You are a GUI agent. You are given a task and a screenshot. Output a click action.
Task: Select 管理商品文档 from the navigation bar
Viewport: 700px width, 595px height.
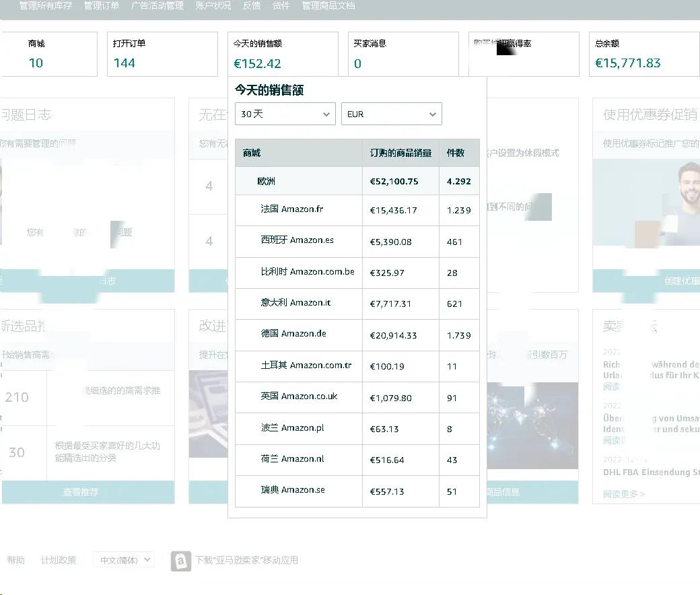click(328, 7)
